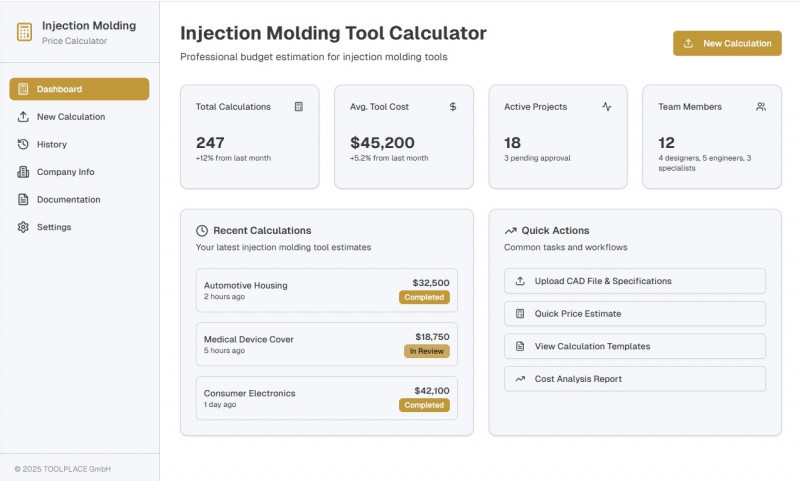Image resolution: width=800 pixels, height=481 pixels.
Task: Open the Automotive Housing calculation entry
Action: pyautogui.click(x=326, y=290)
